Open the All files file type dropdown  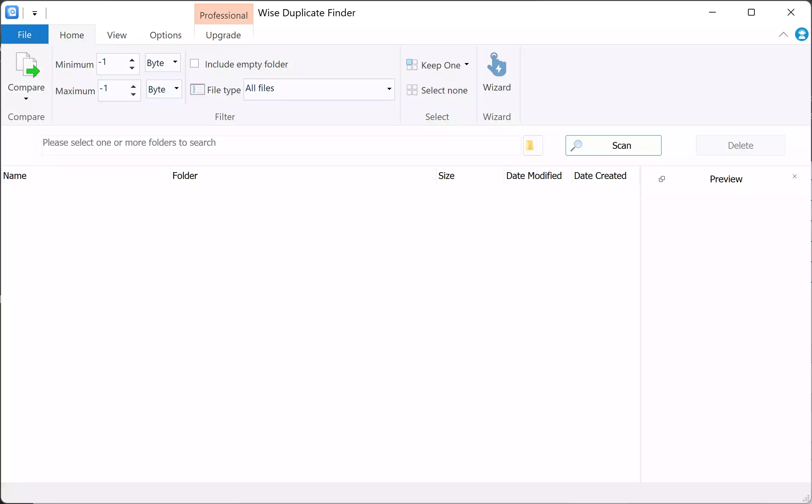click(388, 89)
